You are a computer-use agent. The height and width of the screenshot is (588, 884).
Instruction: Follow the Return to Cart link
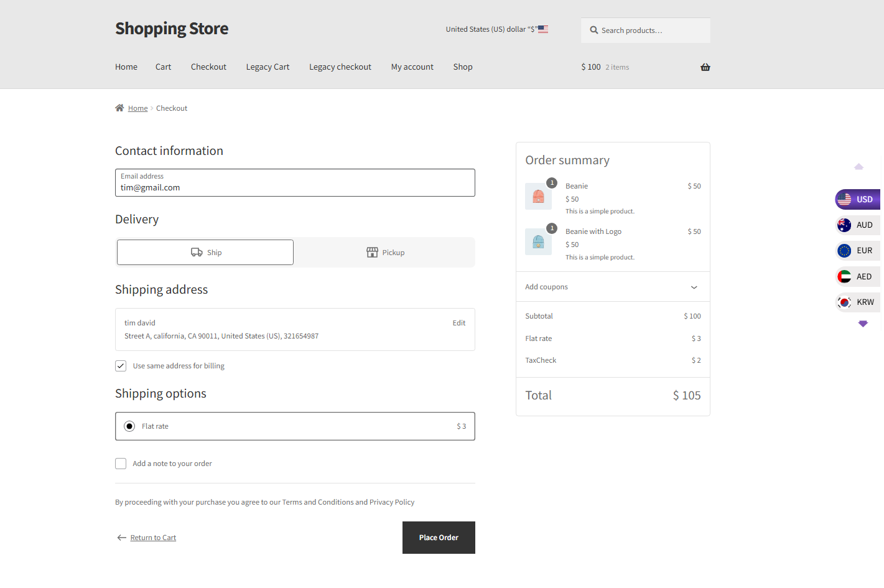click(153, 538)
